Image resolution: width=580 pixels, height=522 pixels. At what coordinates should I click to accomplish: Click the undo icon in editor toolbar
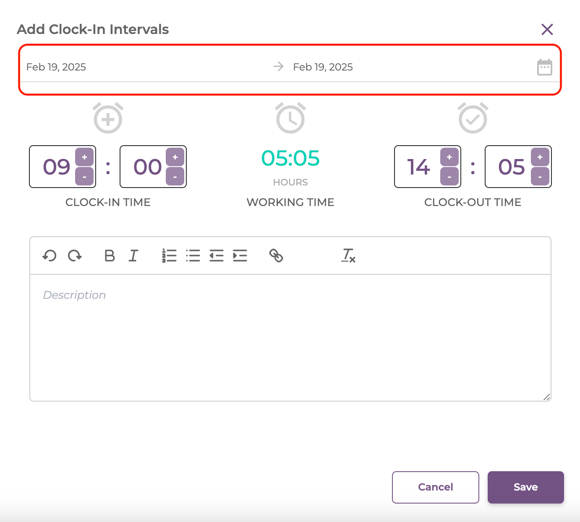(x=49, y=256)
